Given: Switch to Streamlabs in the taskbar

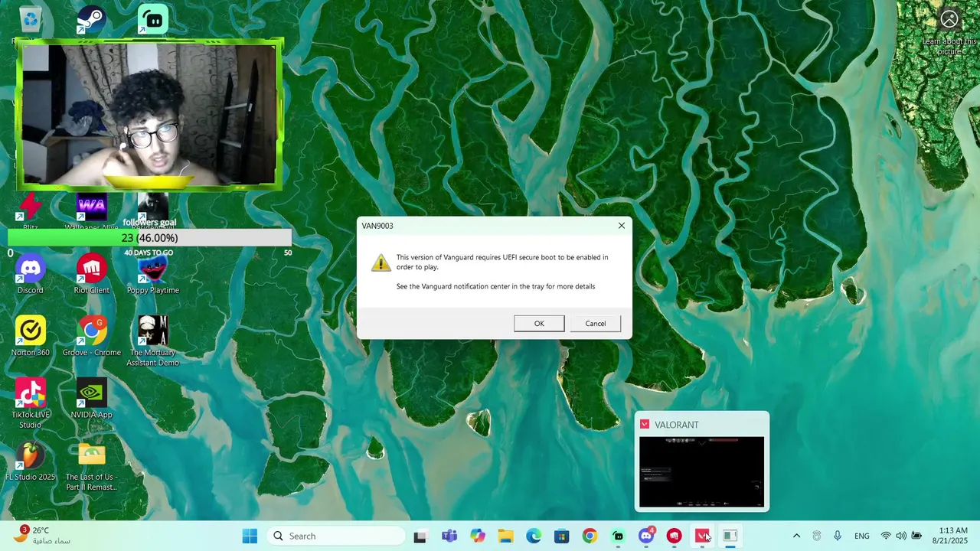Looking at the screenshot, I should 618,536.
